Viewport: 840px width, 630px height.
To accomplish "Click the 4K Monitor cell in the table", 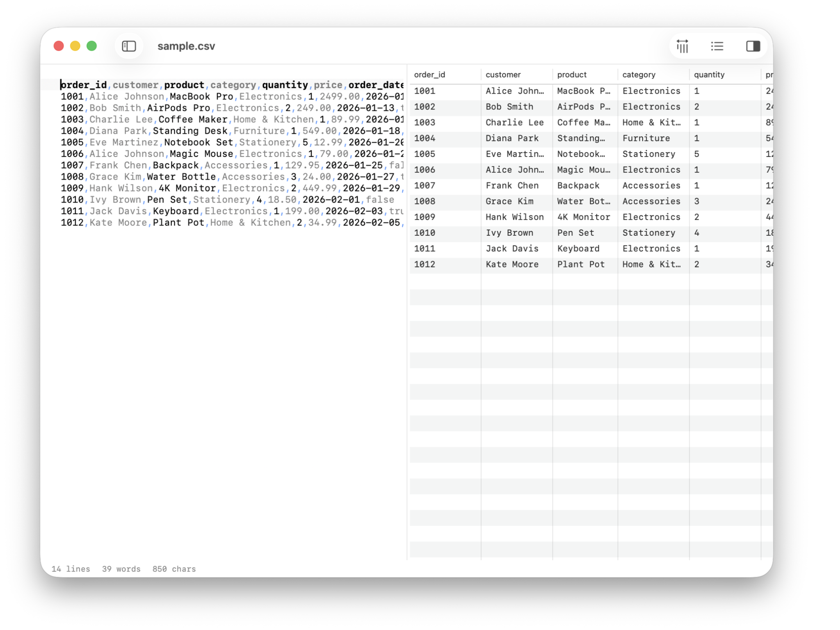I will 584,217.
